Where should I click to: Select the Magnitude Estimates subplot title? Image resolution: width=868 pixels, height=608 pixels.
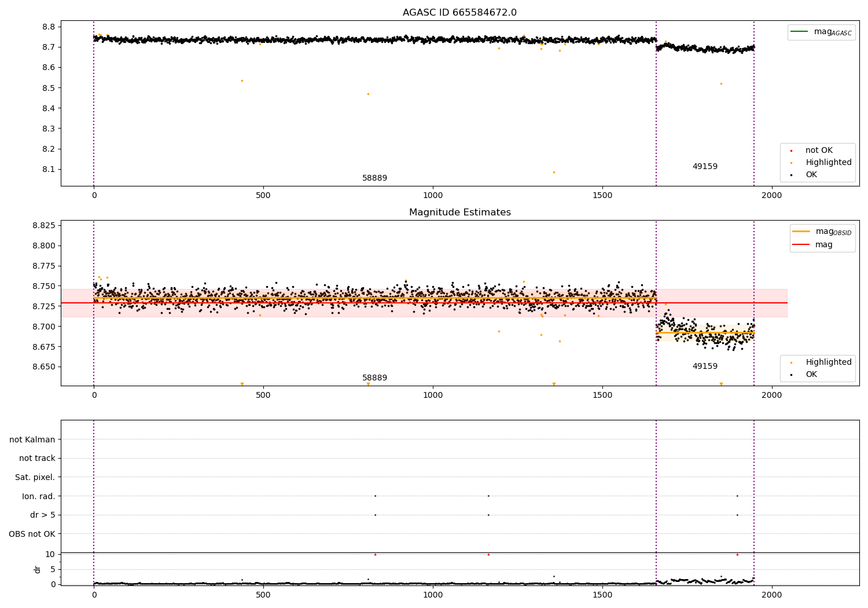[x=459, y=213]
